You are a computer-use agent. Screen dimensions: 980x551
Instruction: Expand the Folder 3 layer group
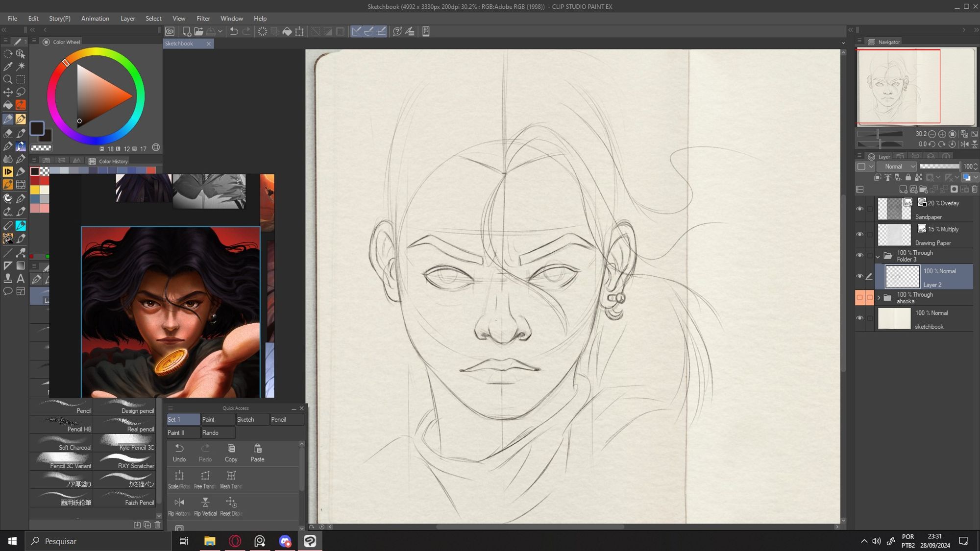[x=880, y=256]
